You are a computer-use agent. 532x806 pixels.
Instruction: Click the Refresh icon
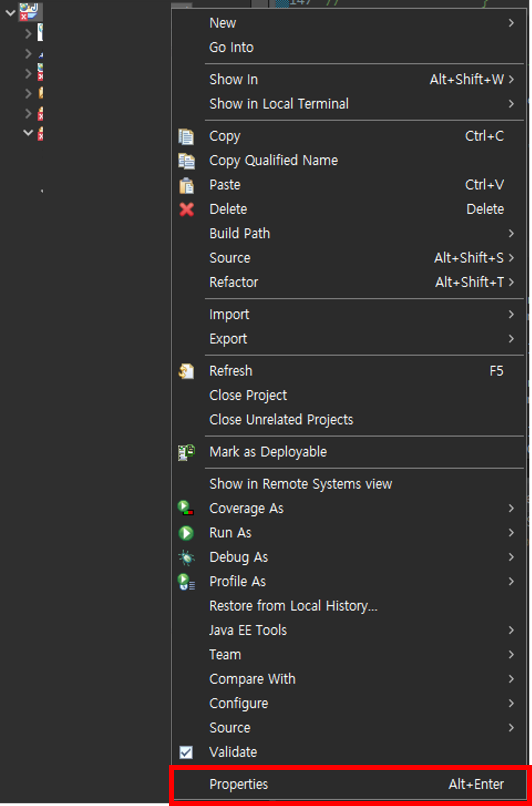pyautogui.click(x=186, y=371)
